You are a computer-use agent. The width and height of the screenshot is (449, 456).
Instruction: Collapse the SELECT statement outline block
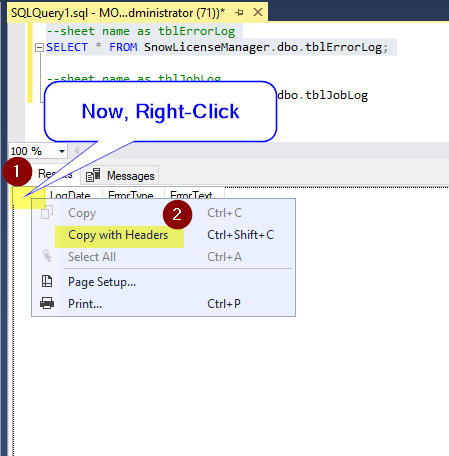pos(39,48)
